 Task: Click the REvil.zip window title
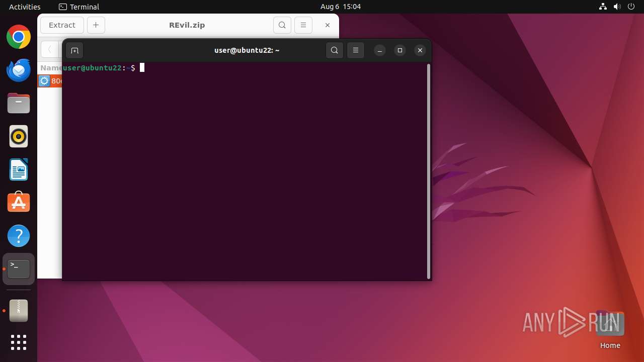click(187, 25)
